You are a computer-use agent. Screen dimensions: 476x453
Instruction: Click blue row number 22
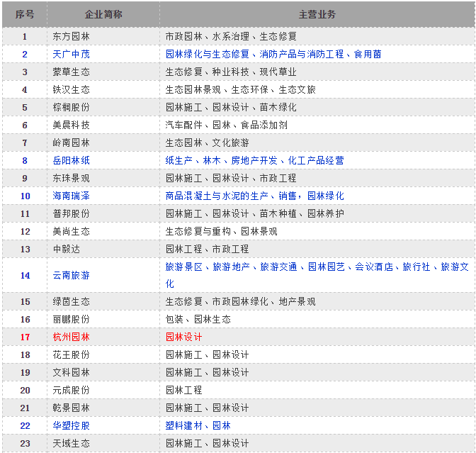pyautogui.click(x=25, y=425)
